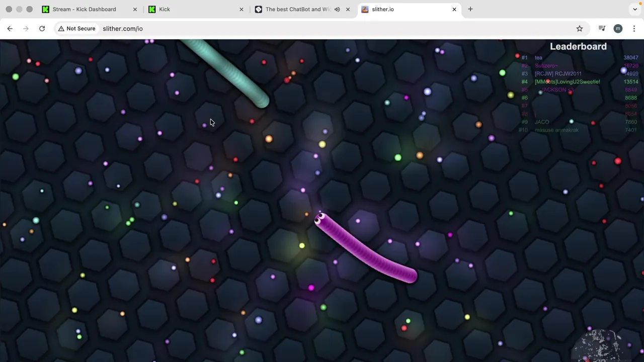The height and width of the screenshot is (362, 644).
Task: Close the slither.io tab
Action: (454, 9)
